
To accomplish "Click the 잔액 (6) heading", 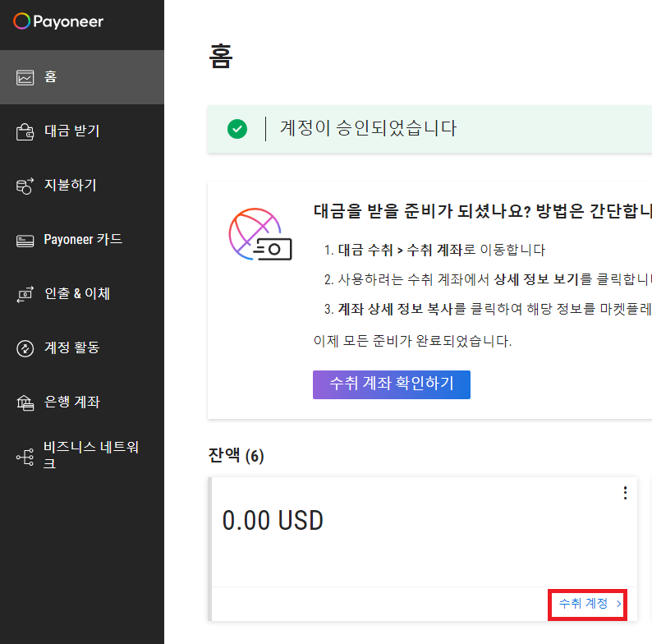I will pos(236,456).
